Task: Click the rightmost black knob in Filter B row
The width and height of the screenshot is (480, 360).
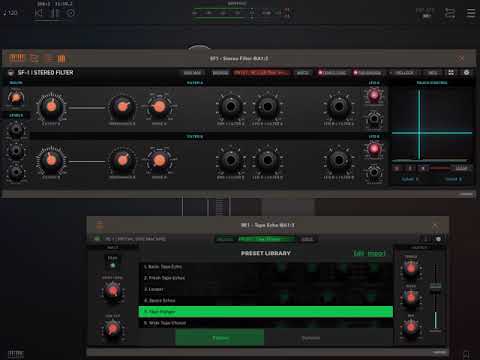Action: click(339, 160)
